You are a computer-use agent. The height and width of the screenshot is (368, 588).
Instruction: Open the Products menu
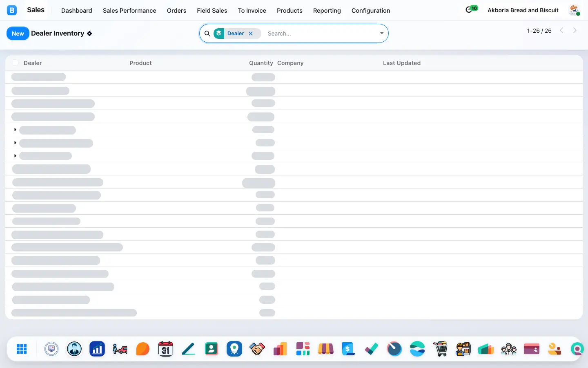(290, 11)
